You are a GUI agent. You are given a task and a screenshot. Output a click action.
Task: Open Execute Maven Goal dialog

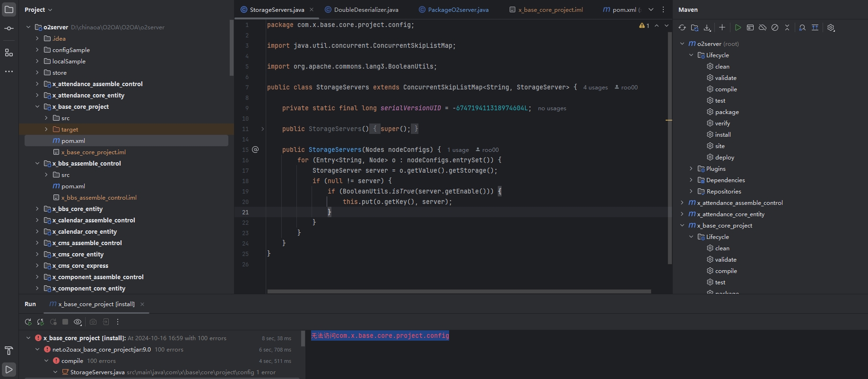pos(750,28)
